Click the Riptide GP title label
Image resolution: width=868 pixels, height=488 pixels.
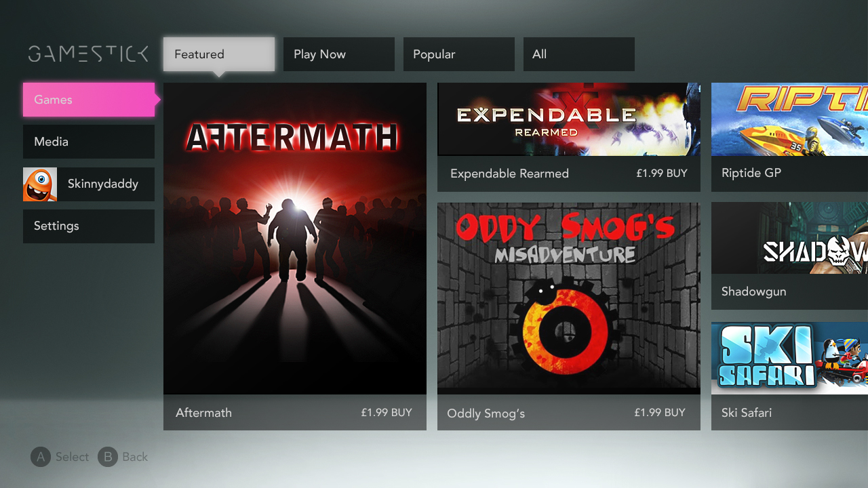[751, 173]
